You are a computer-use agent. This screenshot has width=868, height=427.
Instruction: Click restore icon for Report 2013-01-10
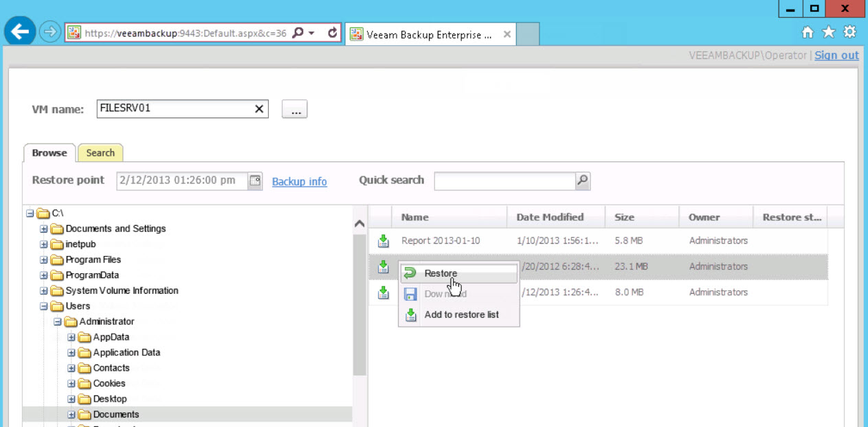tap(383, 241)
